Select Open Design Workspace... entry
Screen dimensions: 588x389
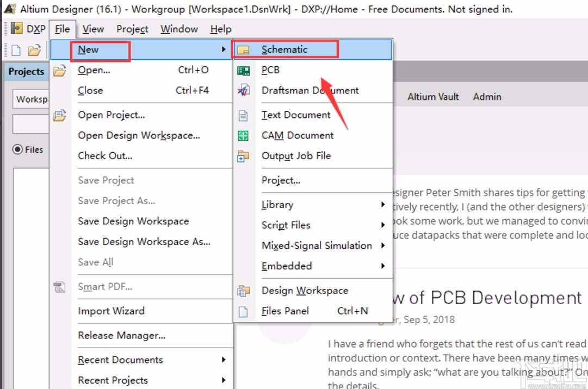(141, 135)
